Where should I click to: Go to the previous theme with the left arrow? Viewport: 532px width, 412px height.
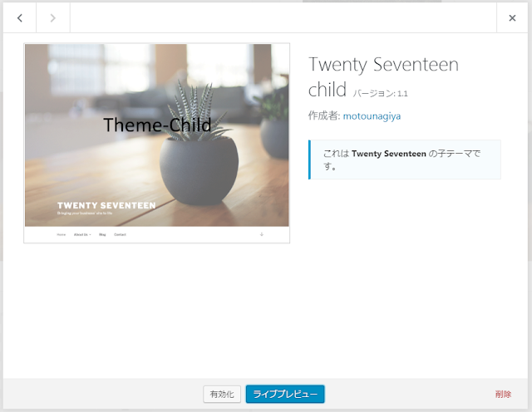[x=20, y=18]
